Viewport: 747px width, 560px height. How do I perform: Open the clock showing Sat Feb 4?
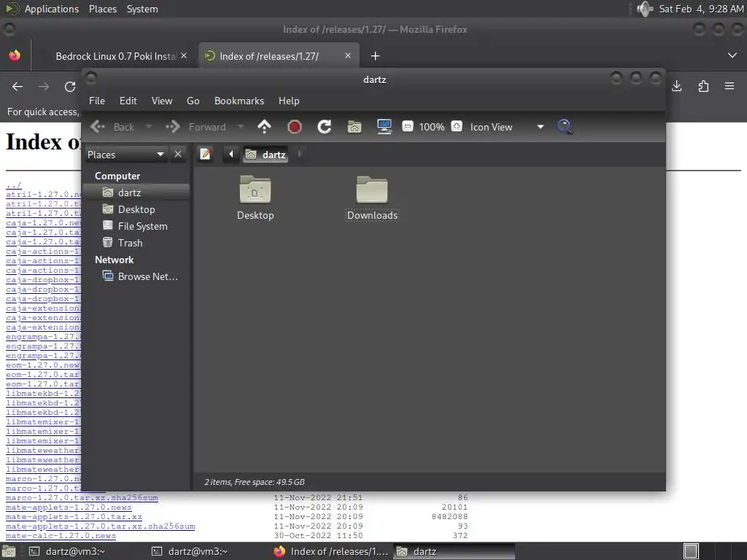tap(701, 9)
